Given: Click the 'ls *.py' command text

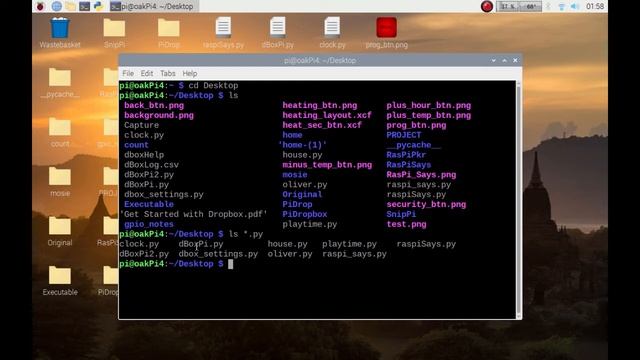Looking at the screenshot, I should pos(246,234).
